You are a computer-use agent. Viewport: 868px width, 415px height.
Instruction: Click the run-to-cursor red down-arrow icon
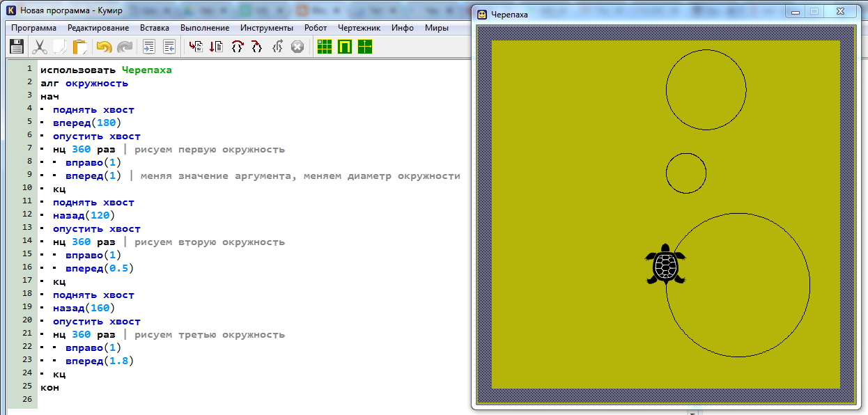(x=217, y=47)
